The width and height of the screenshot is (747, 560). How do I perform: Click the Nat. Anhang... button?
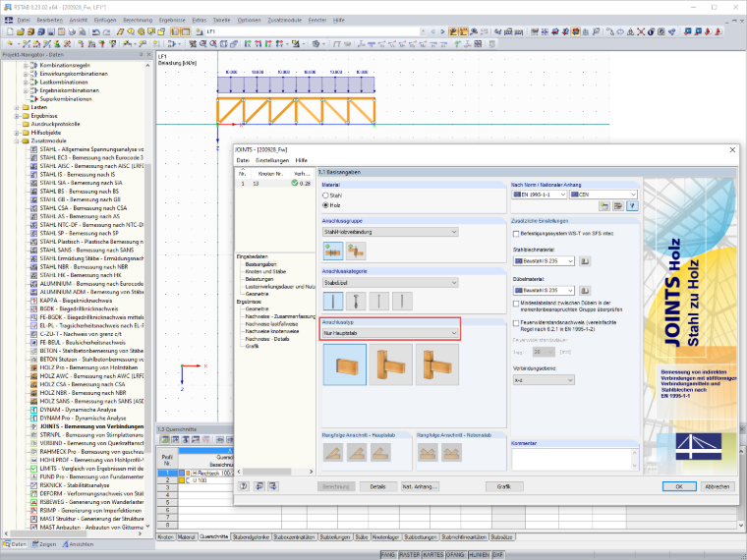(x=420, y=486)
